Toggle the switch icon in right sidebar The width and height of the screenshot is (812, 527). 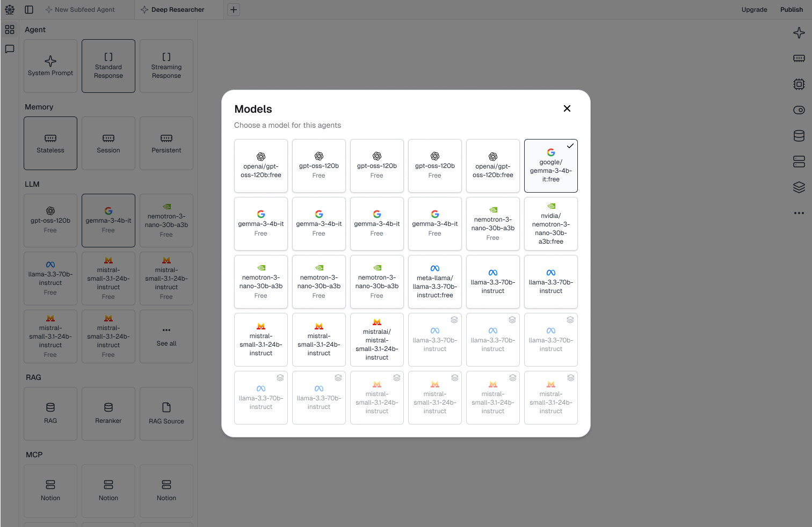coord(799,110)
